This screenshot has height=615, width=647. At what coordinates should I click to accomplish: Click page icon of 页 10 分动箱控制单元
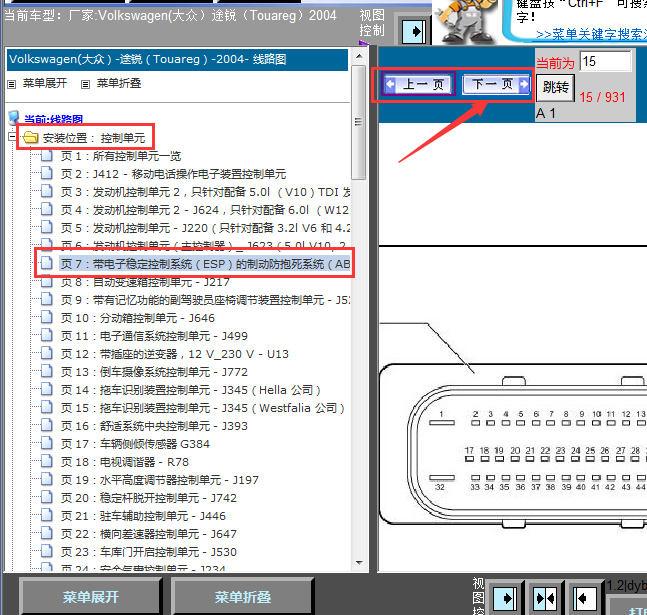pyautogui.click(x=47, y=317)
